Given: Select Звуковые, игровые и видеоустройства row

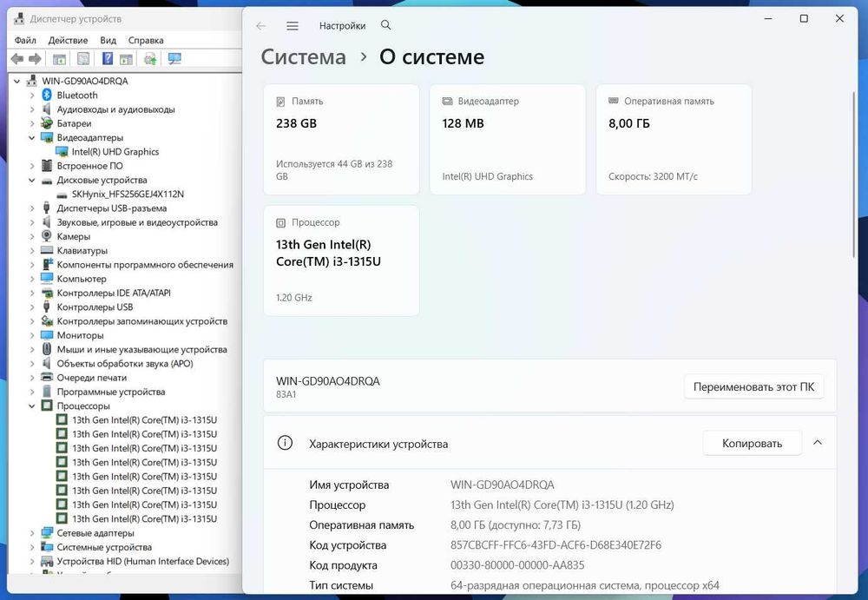Looking at the screenshot, I should (137, 222).
